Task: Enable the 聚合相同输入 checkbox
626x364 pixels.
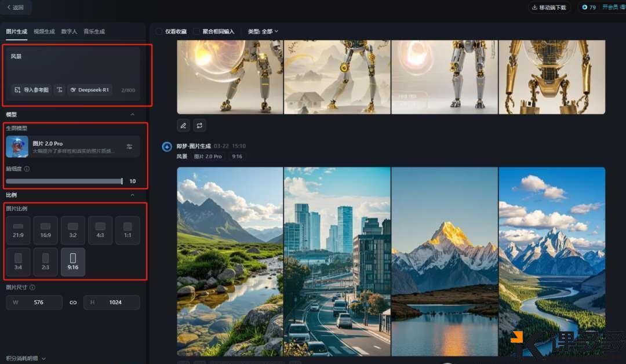Action: pos(196,31)
